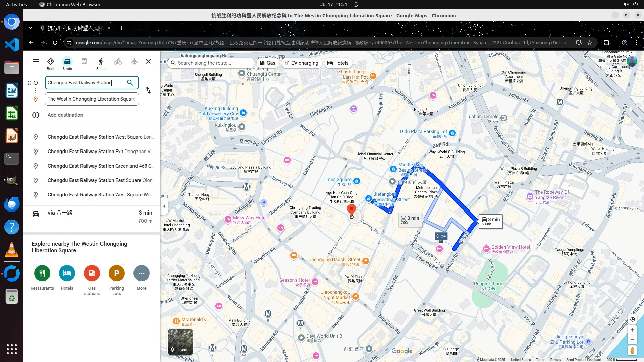
Task: Open the Send Product Feedback link
Action: tap(584, 360)
